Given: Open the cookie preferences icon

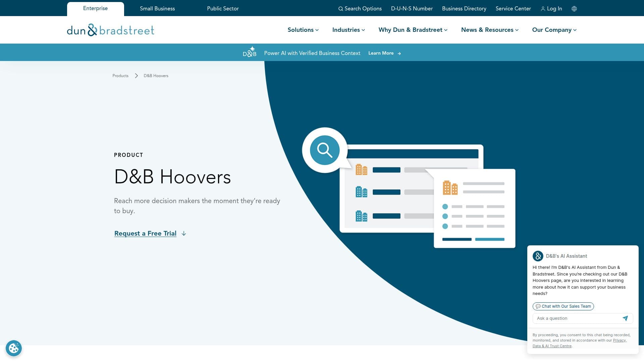Looking at the screenshot, I should pos(14,348).
